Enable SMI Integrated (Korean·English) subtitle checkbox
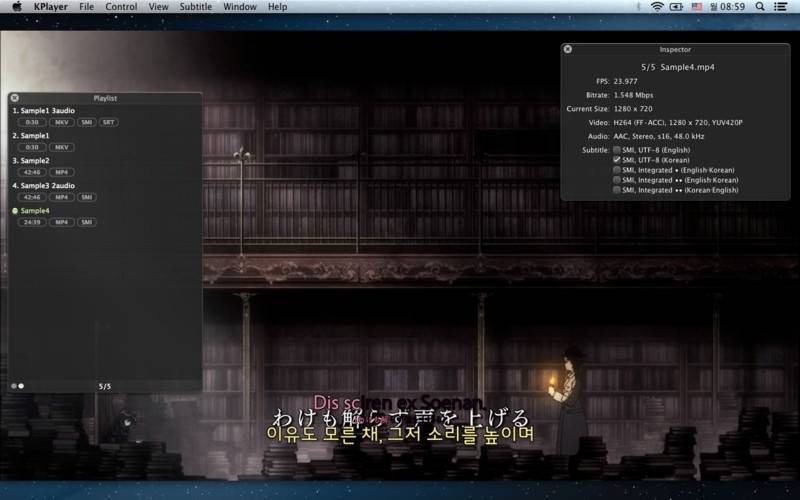The height and width of the screenshot is (500, 800). click(x=617, y=190)
